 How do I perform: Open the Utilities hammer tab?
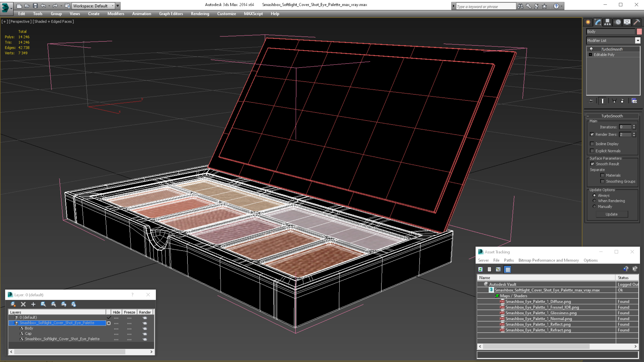point(637,22)
